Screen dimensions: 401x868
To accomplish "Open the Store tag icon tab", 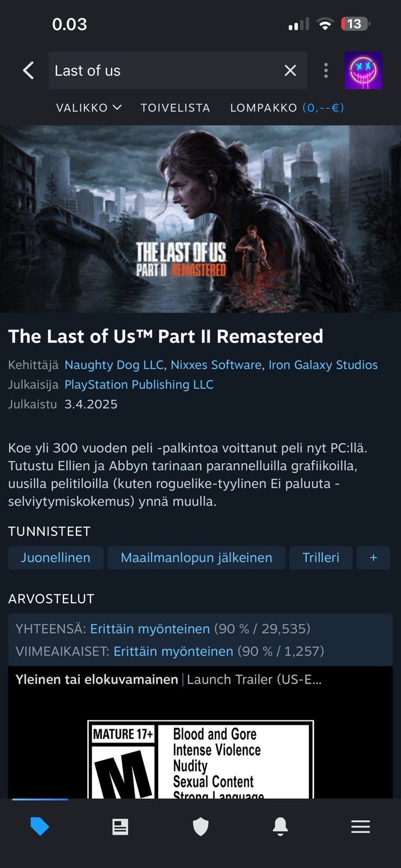I will [40, 826].
